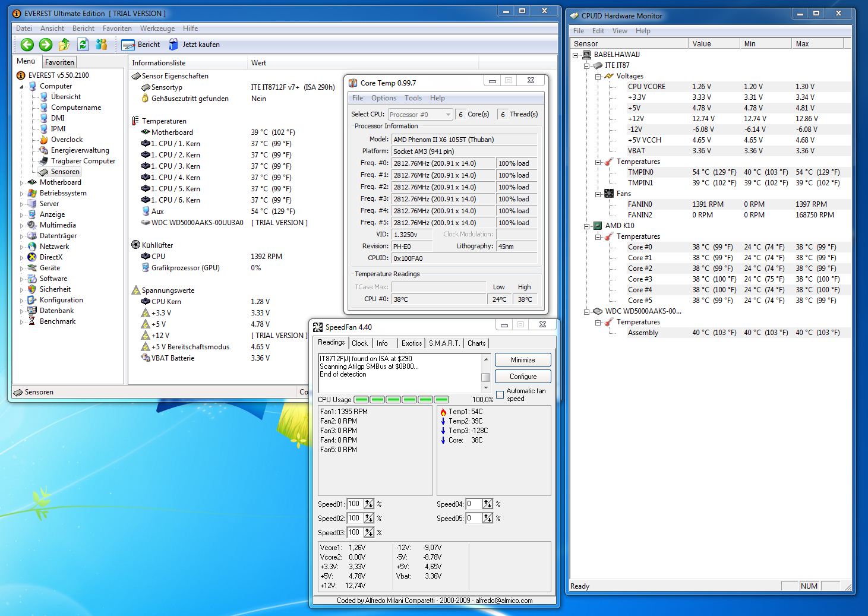Expand the Server tree node

(x=22, y=204)
